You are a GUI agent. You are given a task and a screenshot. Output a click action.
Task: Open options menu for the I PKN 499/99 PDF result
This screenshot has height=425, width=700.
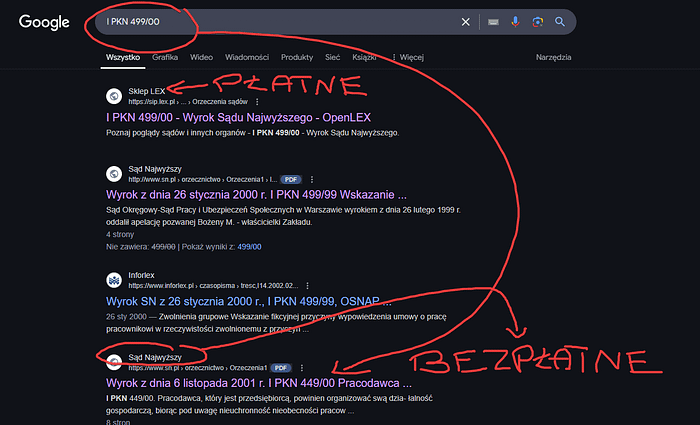pyautogui.click(x=312, y=179)
